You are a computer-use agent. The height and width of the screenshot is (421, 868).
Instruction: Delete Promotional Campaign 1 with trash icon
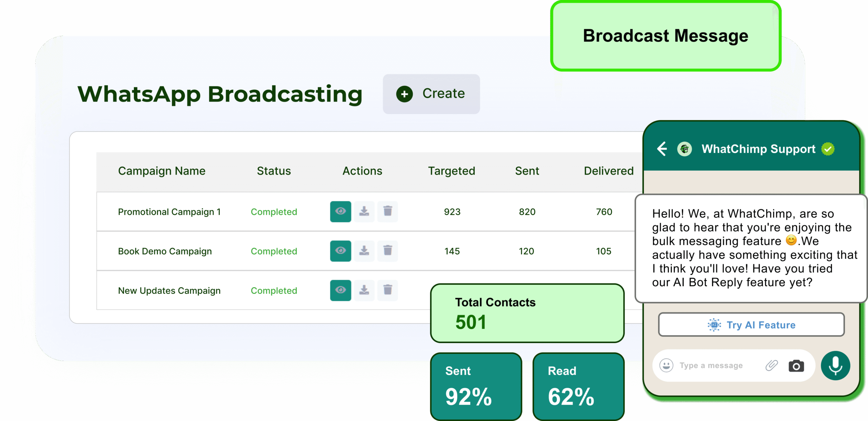click(388, 212)
